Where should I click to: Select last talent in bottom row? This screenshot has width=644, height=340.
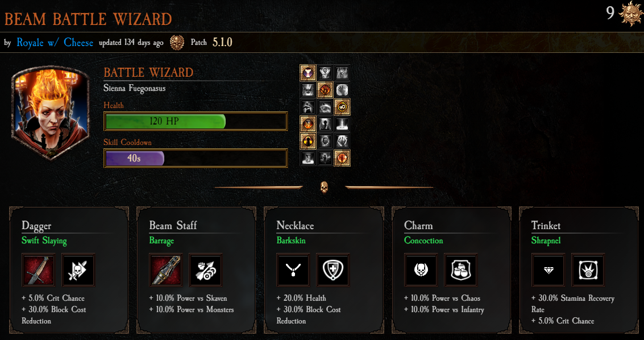pos(342,157)
